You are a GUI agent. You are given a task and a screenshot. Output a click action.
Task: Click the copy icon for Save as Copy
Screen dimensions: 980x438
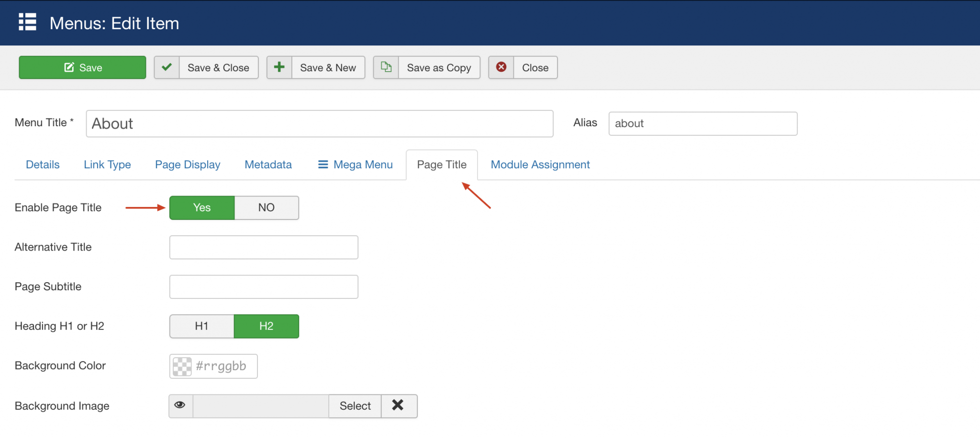point(386,67)
